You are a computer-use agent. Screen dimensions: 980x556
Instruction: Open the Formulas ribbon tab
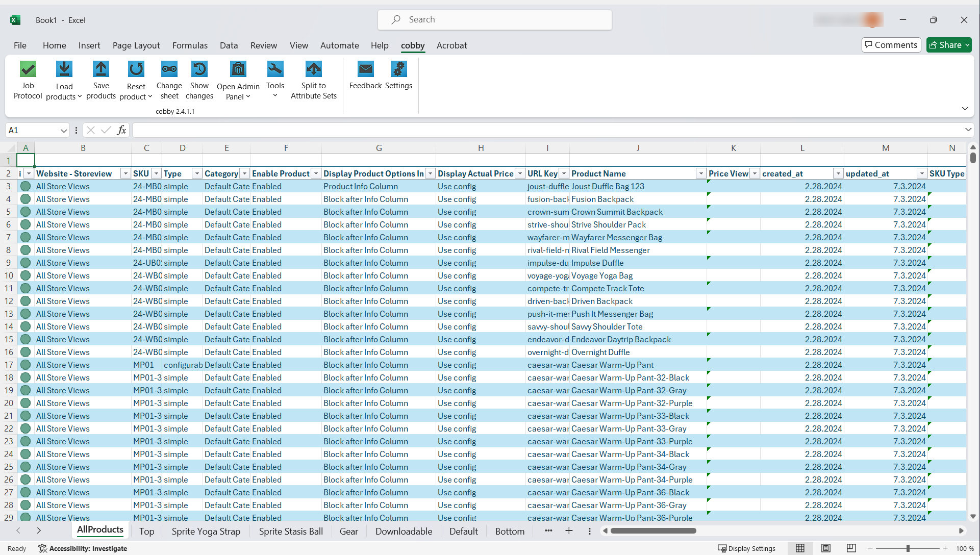(x=190, y=45)
